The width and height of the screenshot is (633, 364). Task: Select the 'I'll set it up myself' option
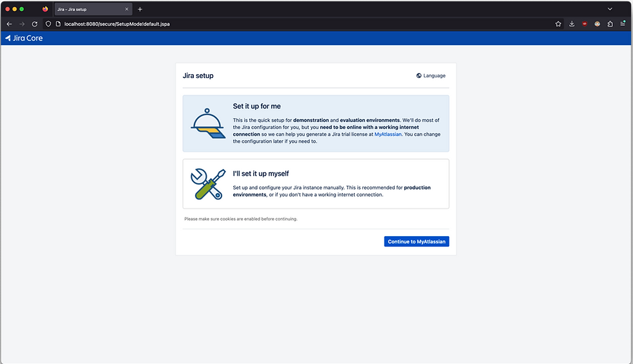[316, 184]
